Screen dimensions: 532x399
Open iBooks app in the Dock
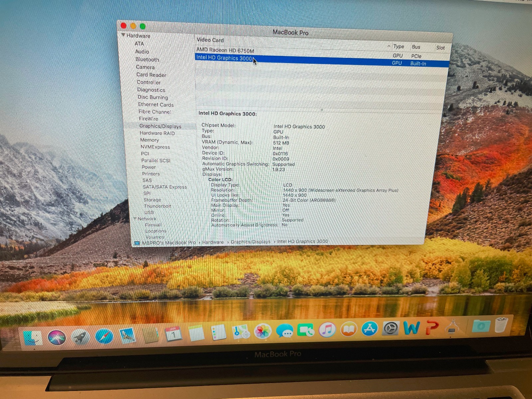tap(348, 330)
